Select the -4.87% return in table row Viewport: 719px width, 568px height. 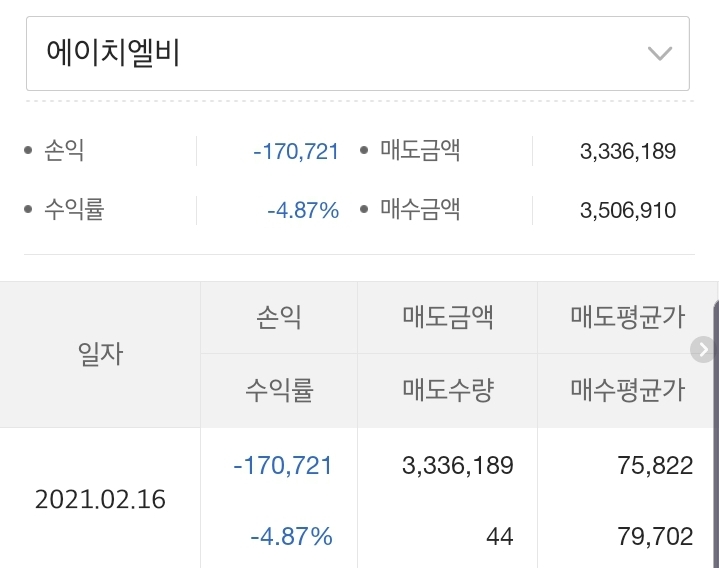[x=291, y=536]
